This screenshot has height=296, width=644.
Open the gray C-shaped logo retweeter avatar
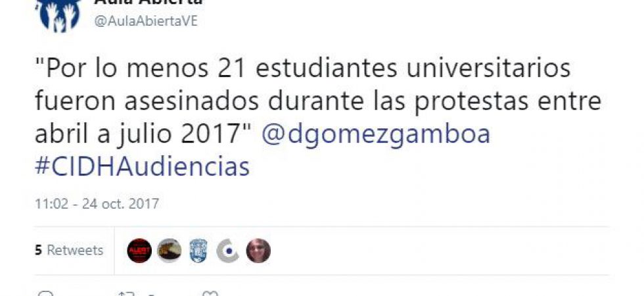(x=228, y=251)
